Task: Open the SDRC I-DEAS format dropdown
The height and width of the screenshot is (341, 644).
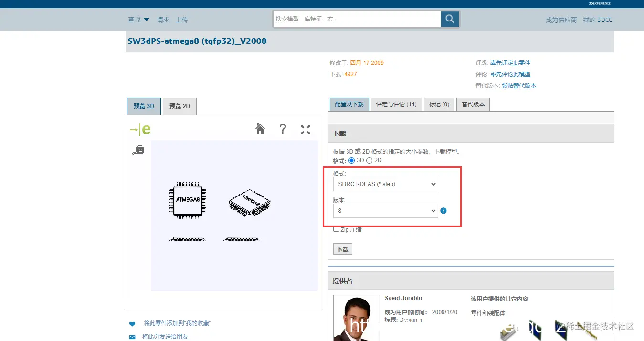Action: [x=385, y=184]
